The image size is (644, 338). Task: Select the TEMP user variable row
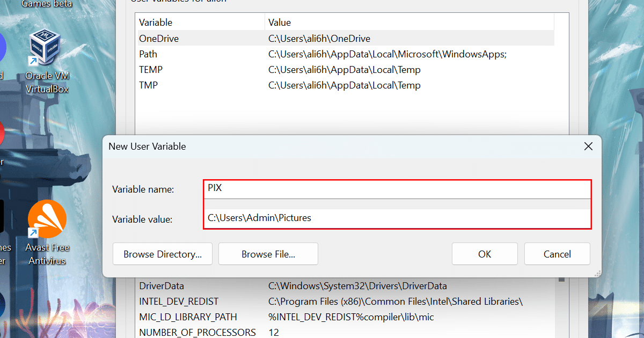(x=151, y=70)
